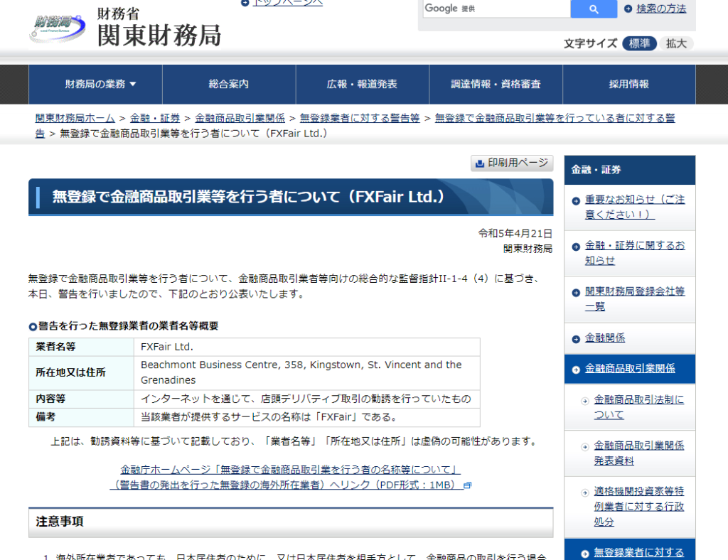
Task: Click the Beachmont Business Centre address cell
Action: (x=307, y=373)
